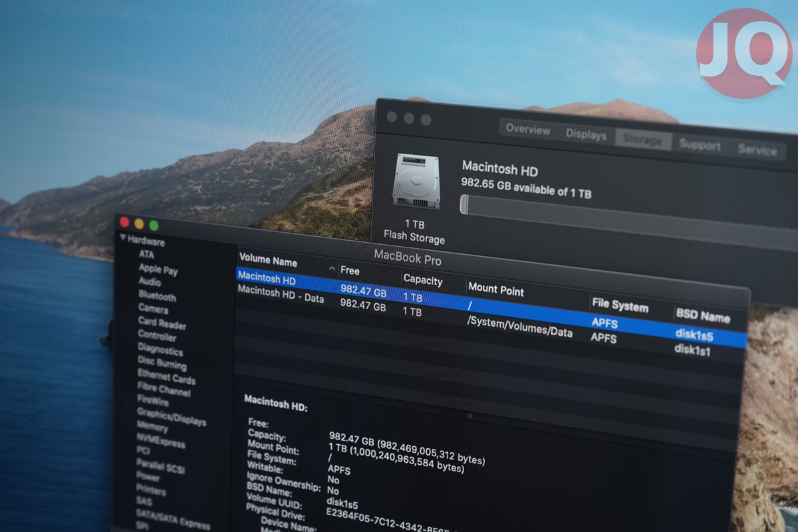
Task: Select Power in the Hardware list
Action: click(148, 477)
